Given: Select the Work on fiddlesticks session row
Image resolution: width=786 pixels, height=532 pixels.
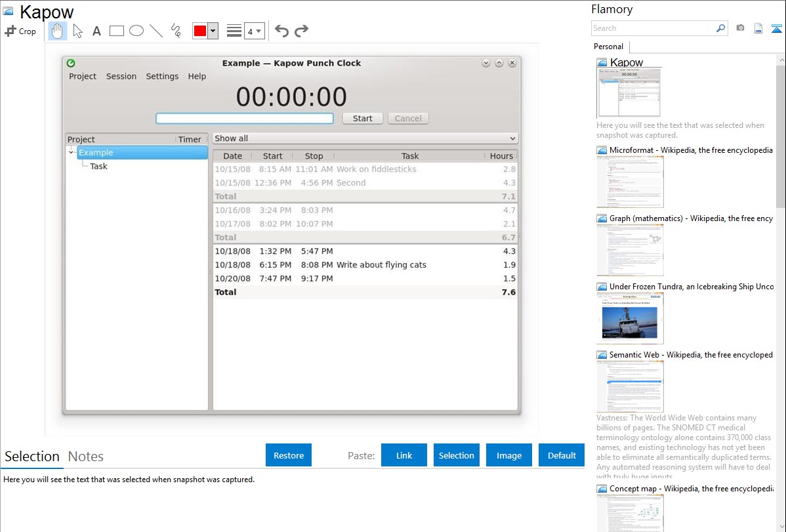Looking at the screenshot, I should click(x=365, y=169).
